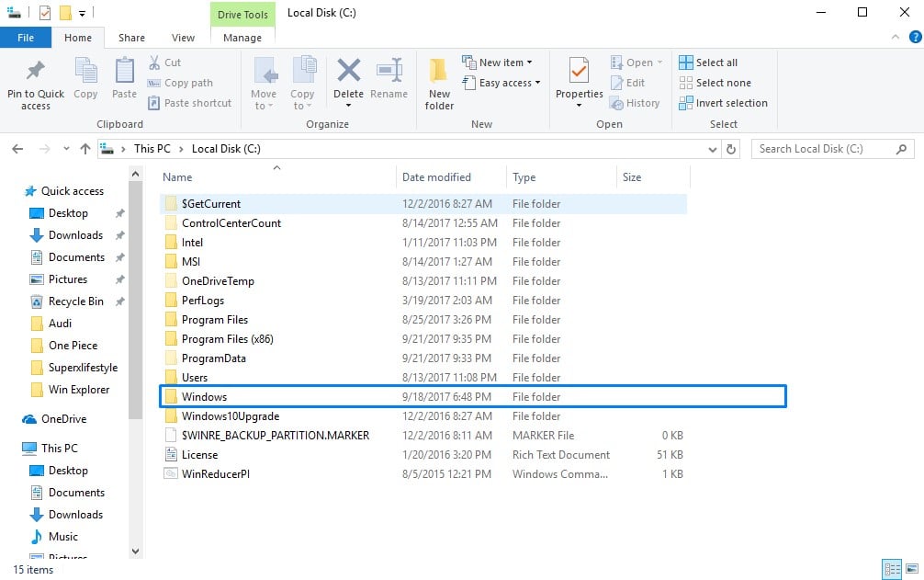Show address bar history dropdown
This screenshot has width=924, height=580.
[x=713, y=149]
